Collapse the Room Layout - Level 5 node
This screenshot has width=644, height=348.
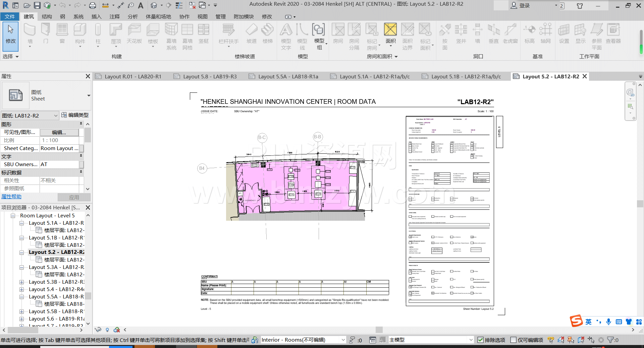click(13, 216)
